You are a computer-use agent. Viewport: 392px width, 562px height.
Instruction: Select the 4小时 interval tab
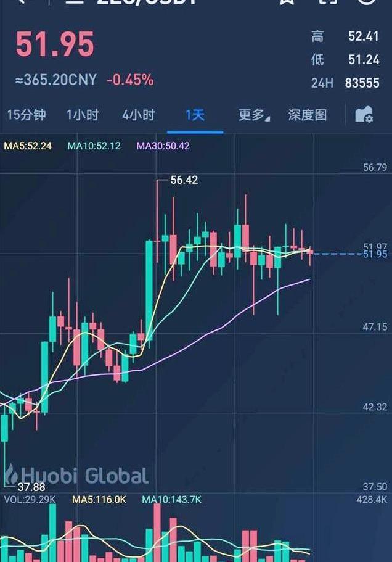(x=139, y=115)
